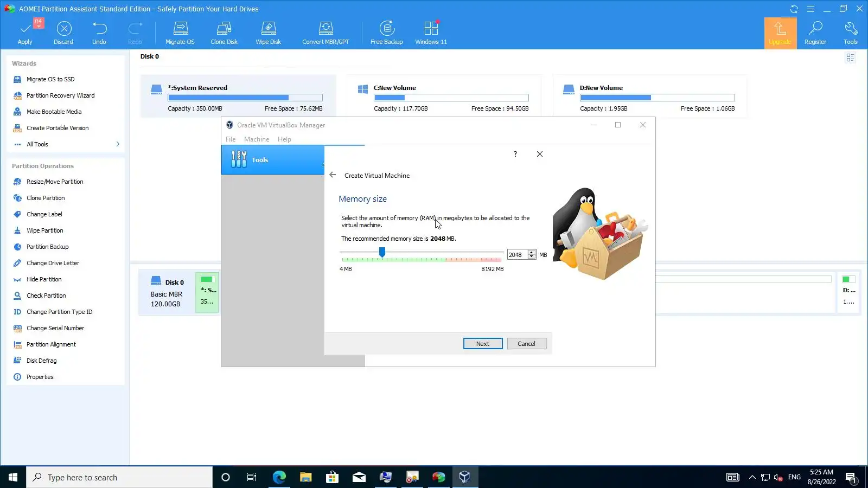Select C: New Volume partition card

[x=444, y=96]
